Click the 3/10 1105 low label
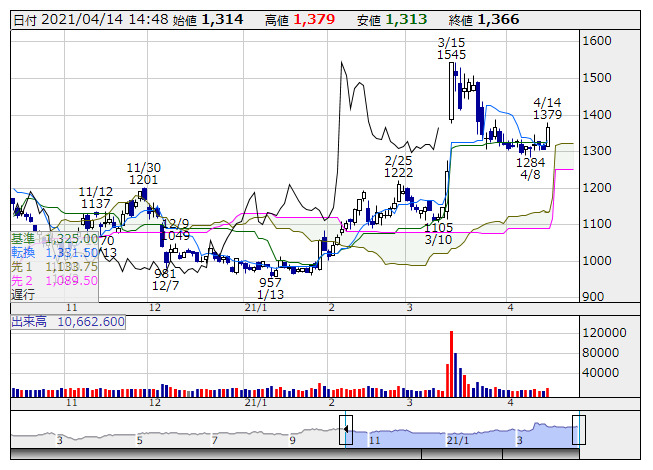The width and height of the screenshot is (653, 470). click(x=439, y=234)
